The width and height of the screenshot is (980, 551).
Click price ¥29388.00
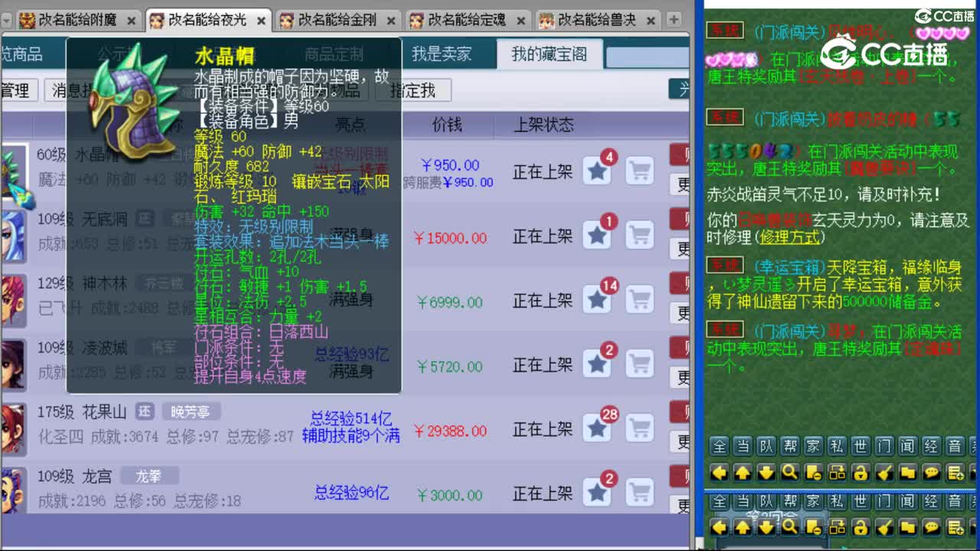pyautogui.click(x=449, y=431)
